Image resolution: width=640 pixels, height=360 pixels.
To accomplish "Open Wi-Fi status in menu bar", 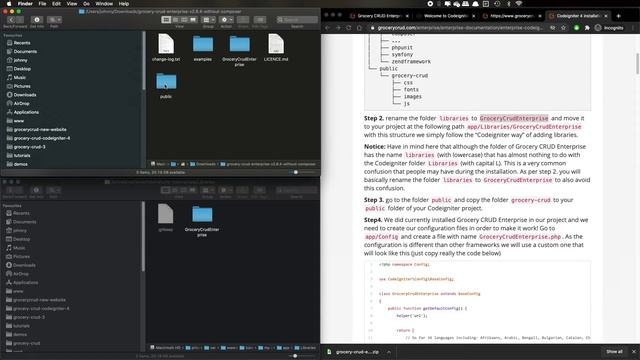I will coord(519,4).
